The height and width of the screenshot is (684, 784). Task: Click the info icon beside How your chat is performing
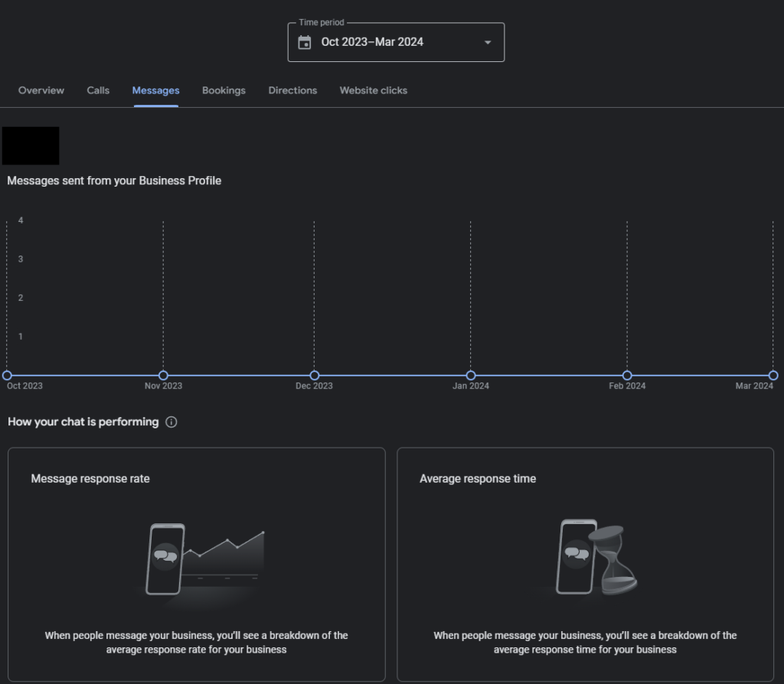(x=171, y=422)
